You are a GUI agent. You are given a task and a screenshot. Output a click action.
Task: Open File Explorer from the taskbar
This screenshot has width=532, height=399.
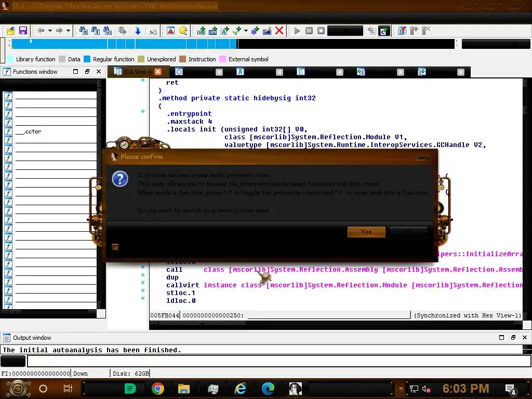pyautogui.click(x=183, y=389)
